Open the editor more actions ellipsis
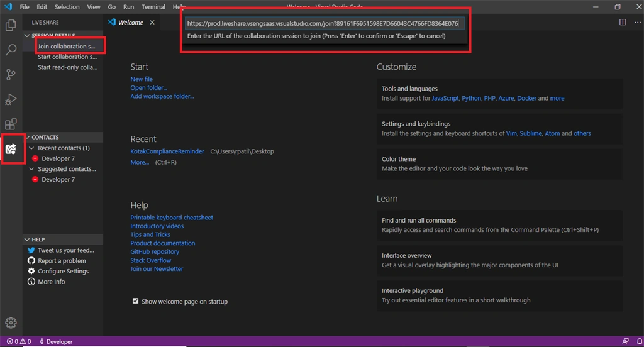This screenshot has height=347, width=644. tap(638, 22)
